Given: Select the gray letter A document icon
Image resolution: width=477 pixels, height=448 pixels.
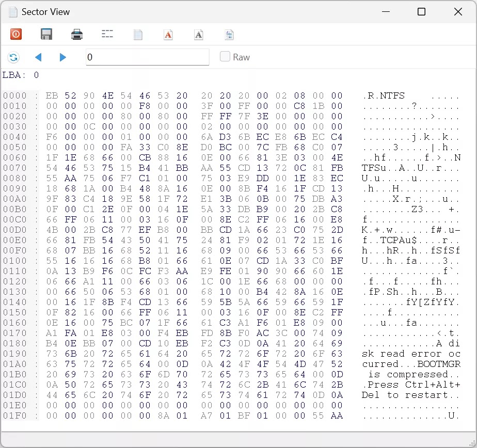Looking at the screenshot, I should click(x=199, y=35).
